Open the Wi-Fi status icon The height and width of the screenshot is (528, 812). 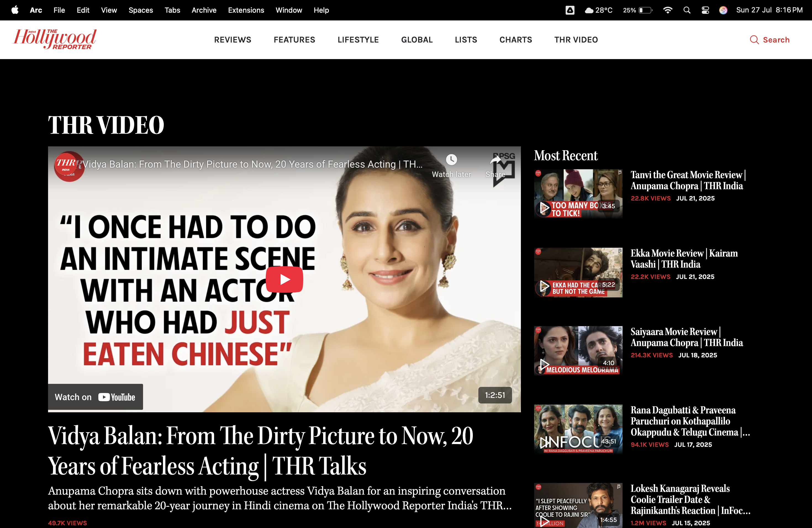click(667, 10)
